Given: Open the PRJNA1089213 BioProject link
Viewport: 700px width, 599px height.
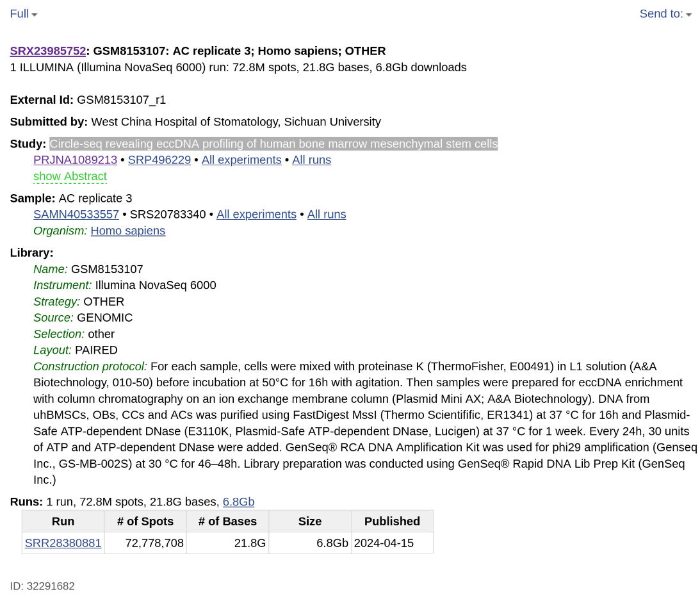Looking at the screenshot, I should pos(75,160).
